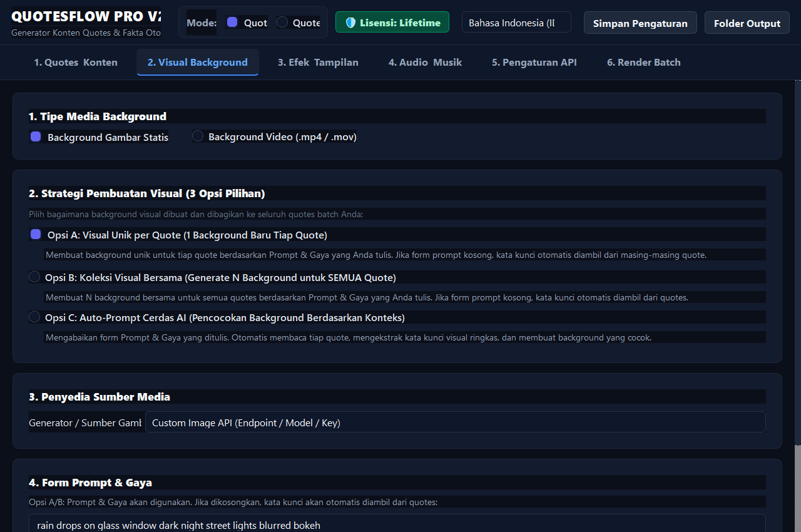
Task: Open the Custom Image API source dropdown
Action: click(456, 422)
